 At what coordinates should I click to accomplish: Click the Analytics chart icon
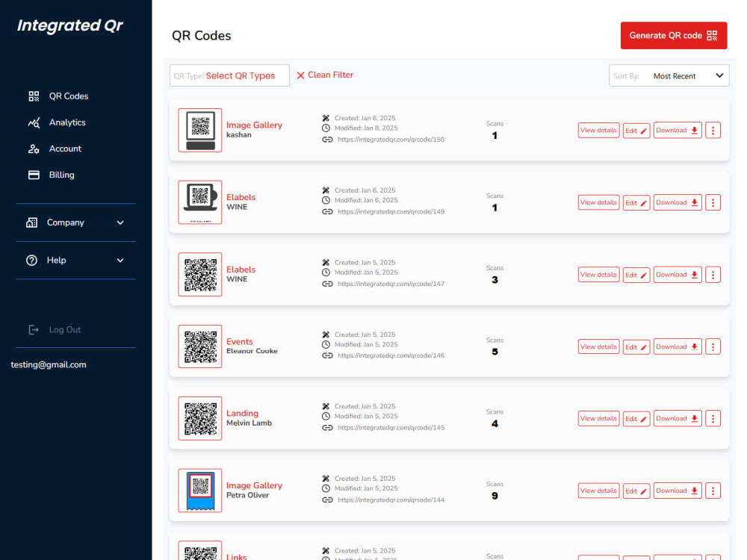pyautogui.click(x=34, y=122)
